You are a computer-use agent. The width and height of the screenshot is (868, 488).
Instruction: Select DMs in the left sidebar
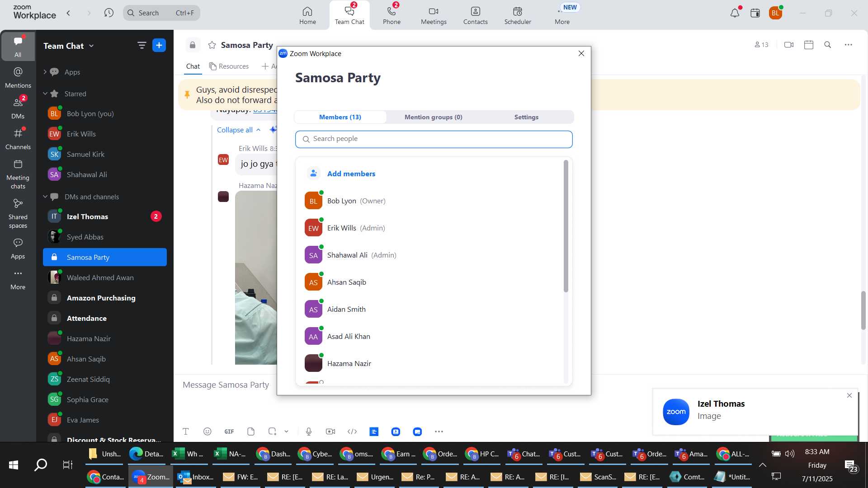[x=18, y=108]
